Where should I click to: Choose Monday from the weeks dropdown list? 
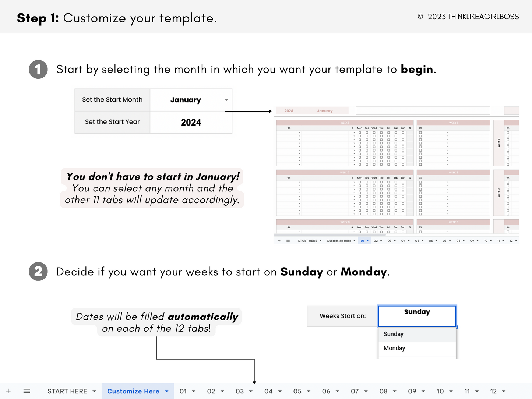pyautogui.click(x=394, y=348)
